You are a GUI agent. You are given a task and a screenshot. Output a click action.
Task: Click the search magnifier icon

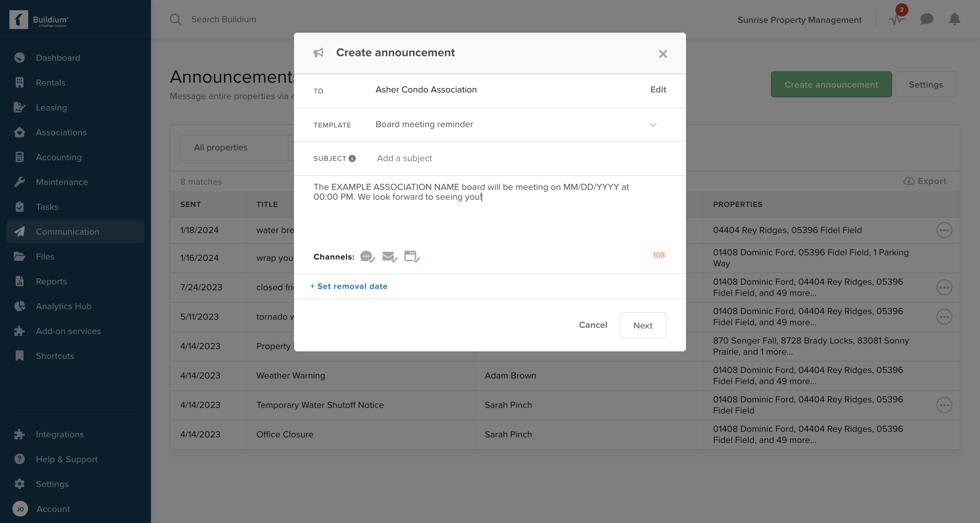click(x=175, y=19)
